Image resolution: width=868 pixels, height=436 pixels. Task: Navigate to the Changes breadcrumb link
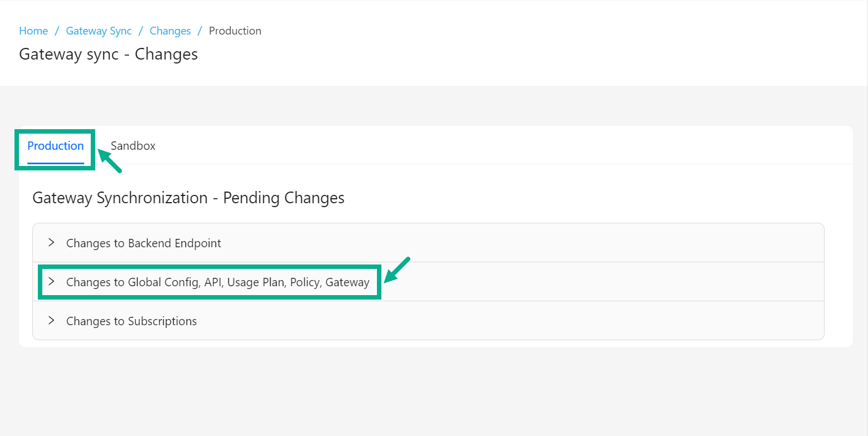pyautogui.click(x=170, y=31)
